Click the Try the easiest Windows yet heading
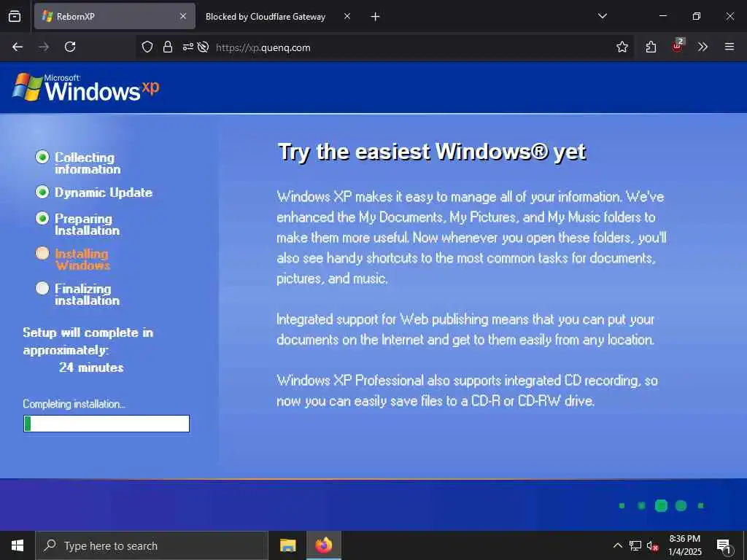This screenshot has width=747, height=560. (432, 152)
